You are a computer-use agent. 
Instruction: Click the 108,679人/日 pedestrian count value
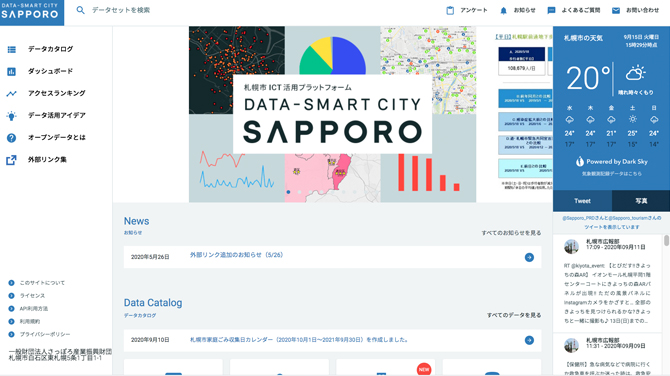pyautogui.click(x=521, y=68)
